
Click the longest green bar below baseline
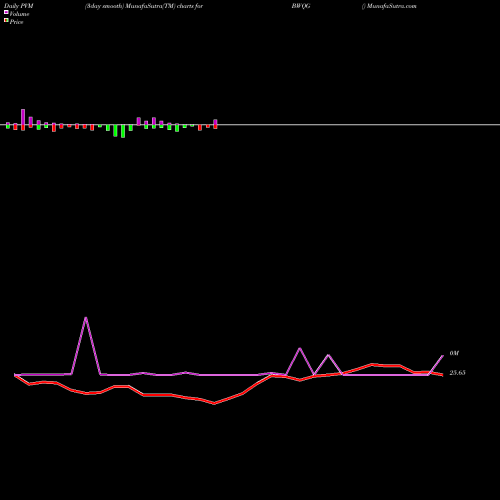click(123, 131)
